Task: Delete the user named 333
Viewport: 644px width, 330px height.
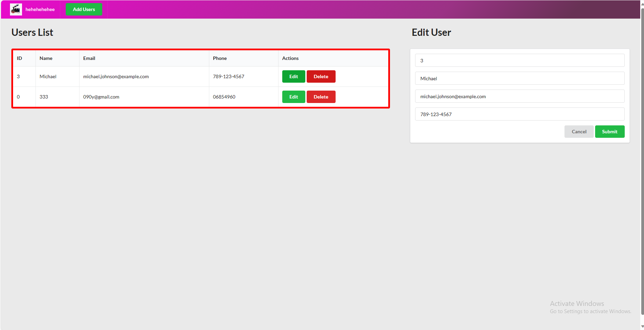Action: point(320,97)
